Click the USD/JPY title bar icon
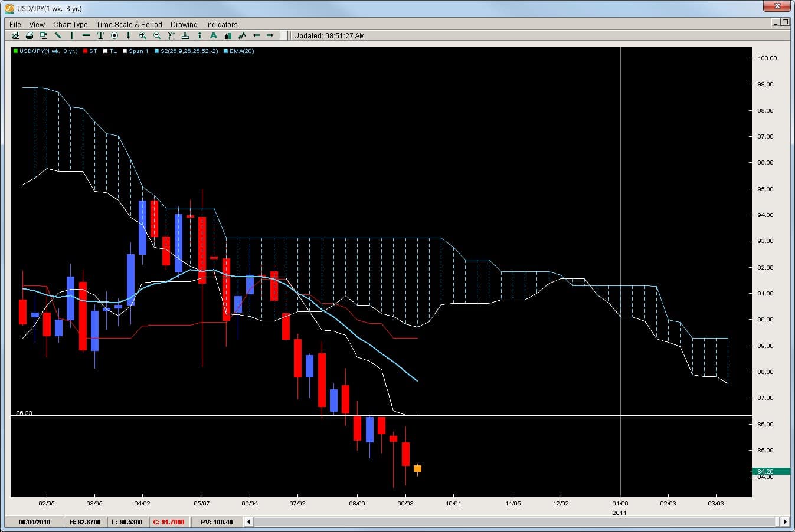This screenshot has height=532, width=795. point(9,8)
